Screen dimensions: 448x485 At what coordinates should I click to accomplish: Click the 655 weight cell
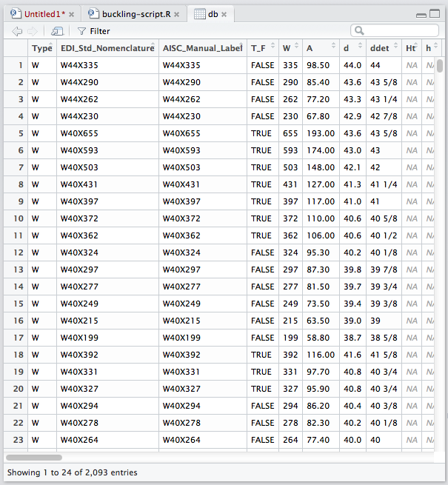click(x=290, y=133)
